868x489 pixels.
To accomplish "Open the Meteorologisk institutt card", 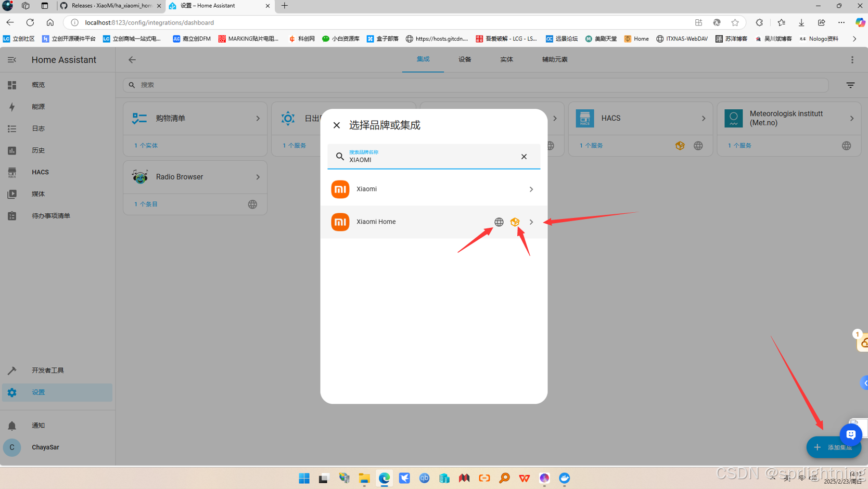I will 789,119.
